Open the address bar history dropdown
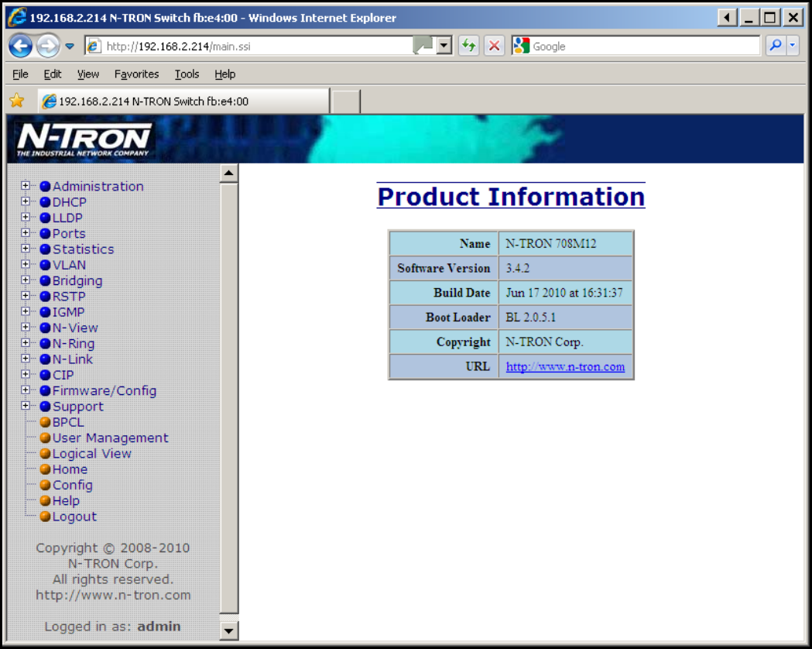The height and width of the screenshot is (649, 812). pos(444,46)
